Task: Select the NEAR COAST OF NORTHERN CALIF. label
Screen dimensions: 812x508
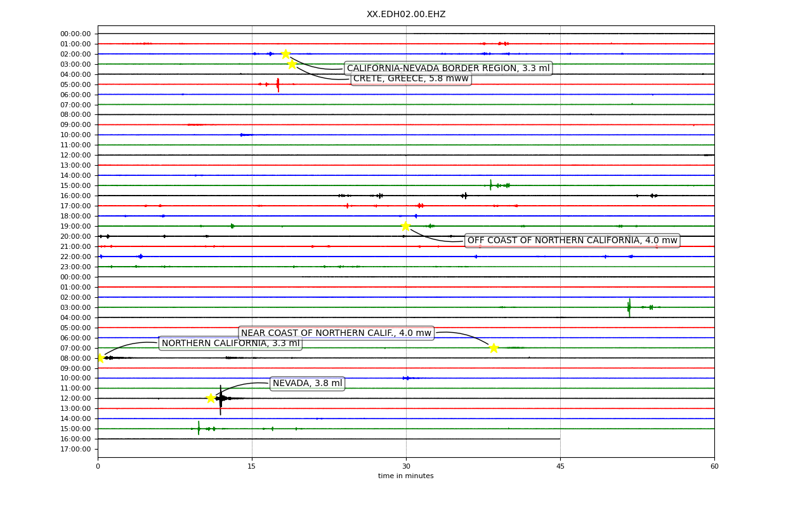Action: (336, 333)
